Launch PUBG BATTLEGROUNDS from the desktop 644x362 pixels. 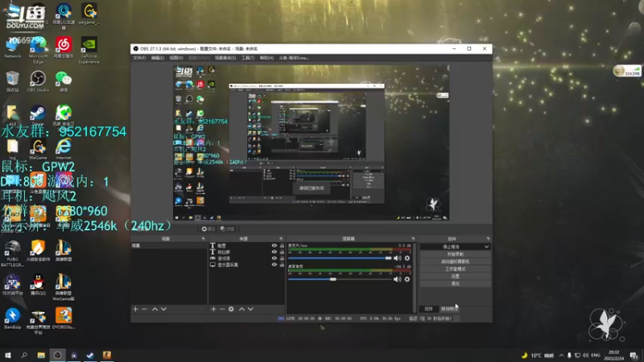click(12, 253)
